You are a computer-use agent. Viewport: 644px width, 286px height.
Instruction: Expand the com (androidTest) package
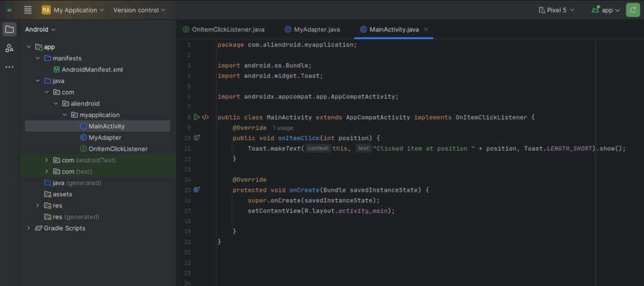point(47,160)
